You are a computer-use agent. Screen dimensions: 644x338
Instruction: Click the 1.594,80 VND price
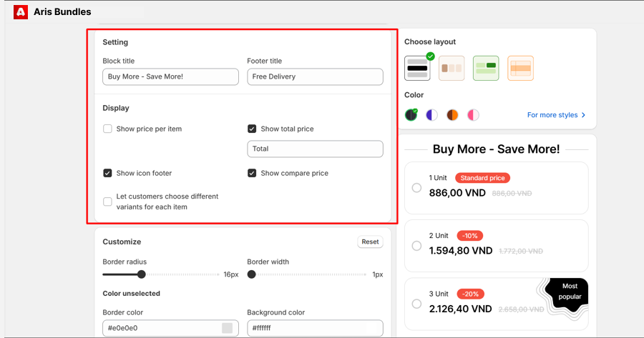[x=460, y=251]
